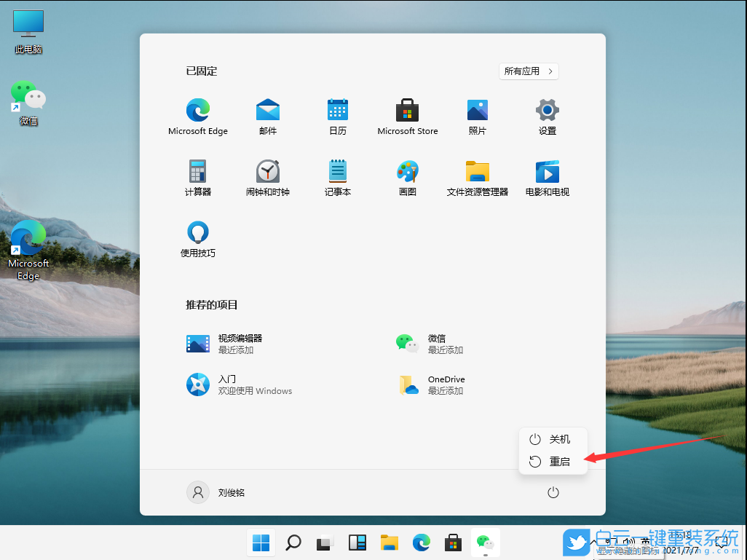
Task: Adjust the volume in the system tray
Action: [x=628, y=541]
